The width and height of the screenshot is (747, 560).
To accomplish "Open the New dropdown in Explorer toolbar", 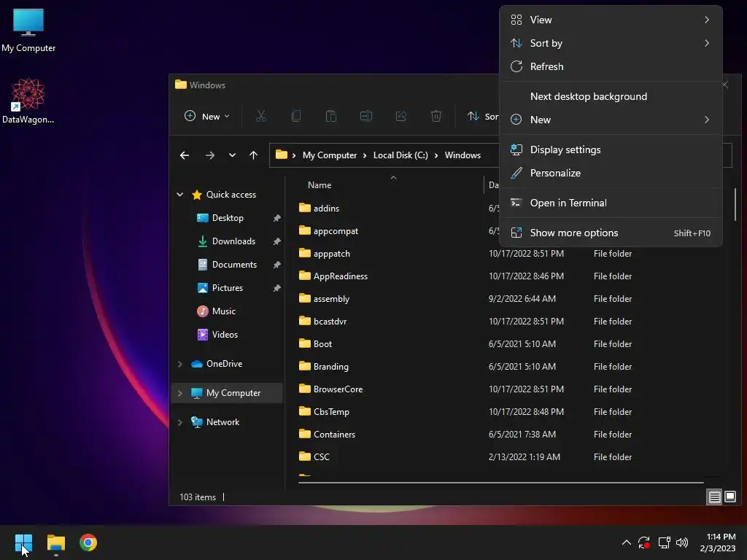I will pyautogui.click(x=207, y=116).
